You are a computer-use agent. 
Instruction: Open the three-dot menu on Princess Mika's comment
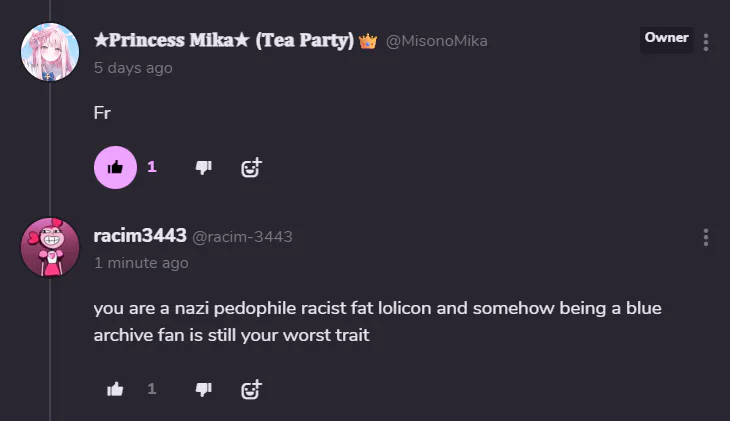pos(706,42)
